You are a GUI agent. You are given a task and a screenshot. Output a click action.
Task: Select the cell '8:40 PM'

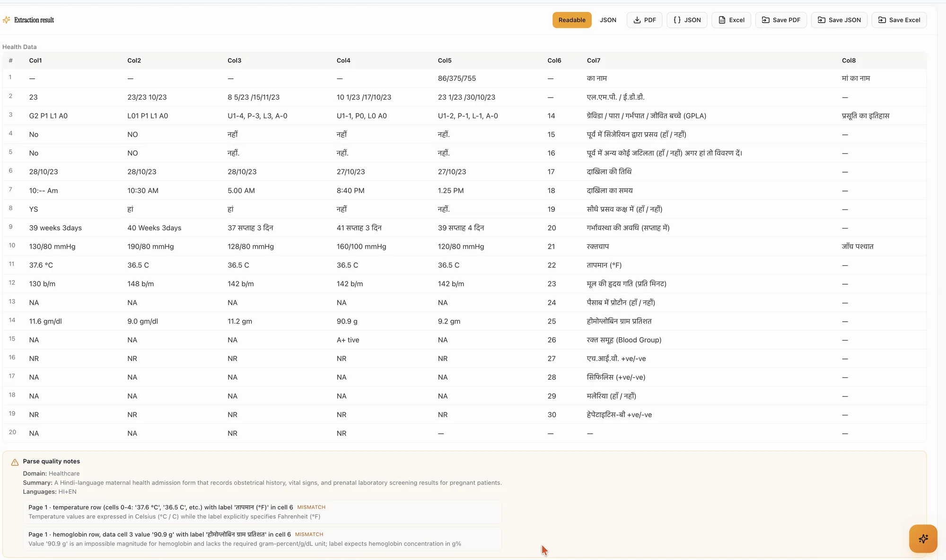350,191
